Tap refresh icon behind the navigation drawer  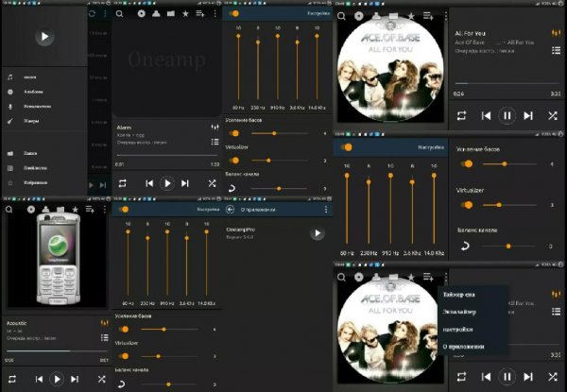92,14
